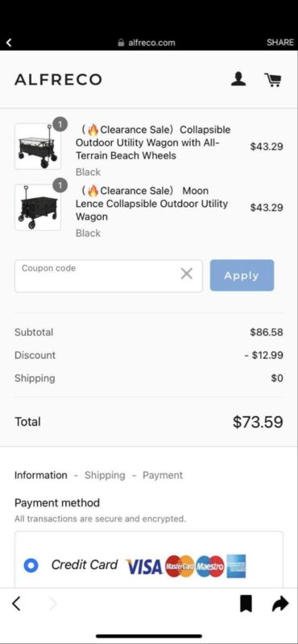Select the Credit Card radio button
The height and width of the screenshot is (644, 298).
(31, 566)
